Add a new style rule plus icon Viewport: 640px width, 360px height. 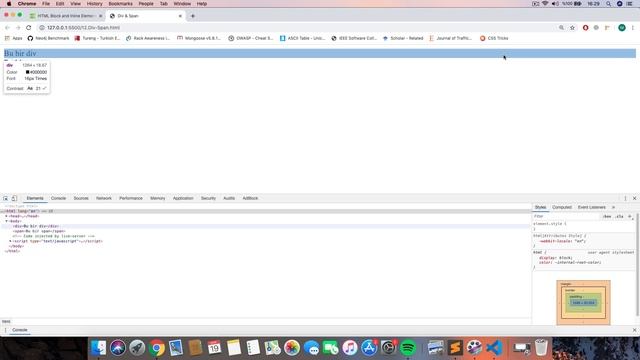tap(630, 216)
